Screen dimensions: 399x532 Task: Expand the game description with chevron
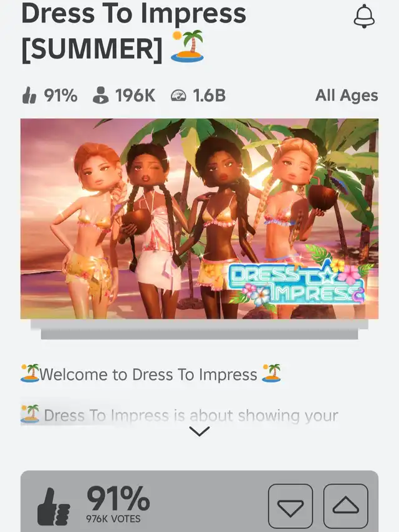click(x=199, y=432)
